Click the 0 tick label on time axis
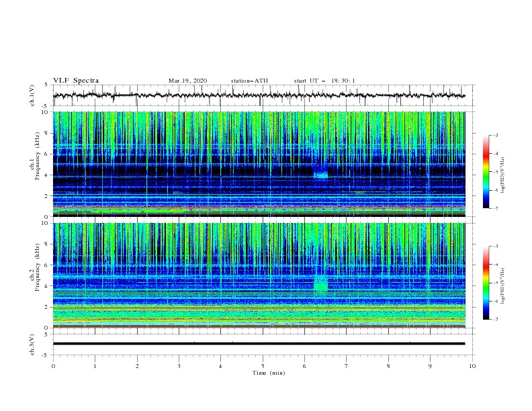Image resolution: width=532 pixels, height=411 pixels. click(x=53, y=366)
